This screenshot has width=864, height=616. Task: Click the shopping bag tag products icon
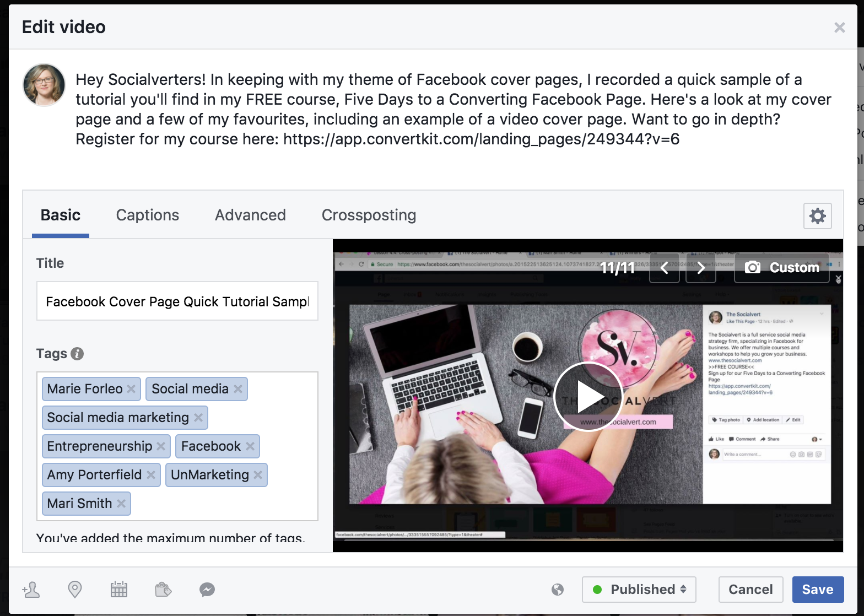pyautogui.click(x=163, y=590)
